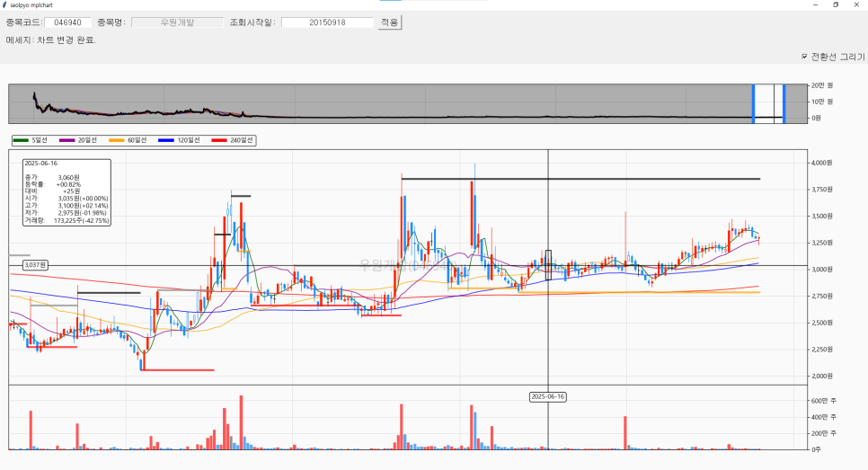Click the 2,250원 price axis label
Screen dimensions: 868x470
822,350
